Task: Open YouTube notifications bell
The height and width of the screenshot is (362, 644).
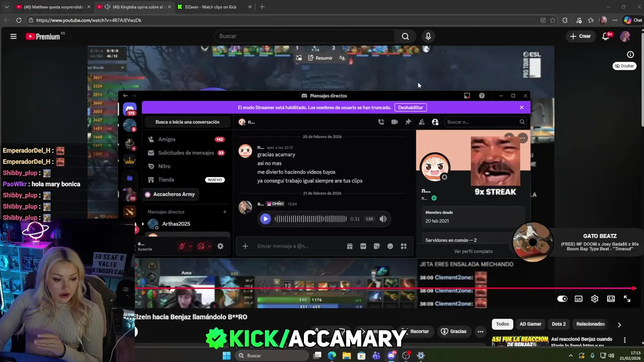Action: tap(606, 36)
